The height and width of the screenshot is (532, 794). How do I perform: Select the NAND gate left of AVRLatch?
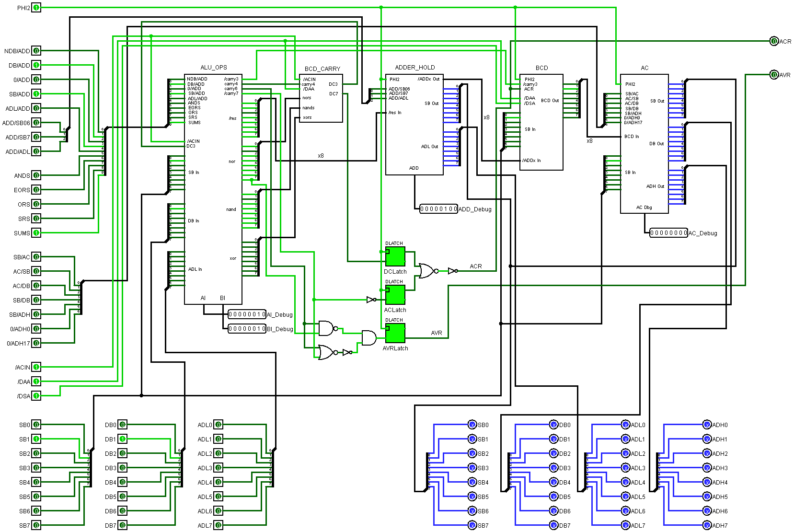[x=326, y=328]
